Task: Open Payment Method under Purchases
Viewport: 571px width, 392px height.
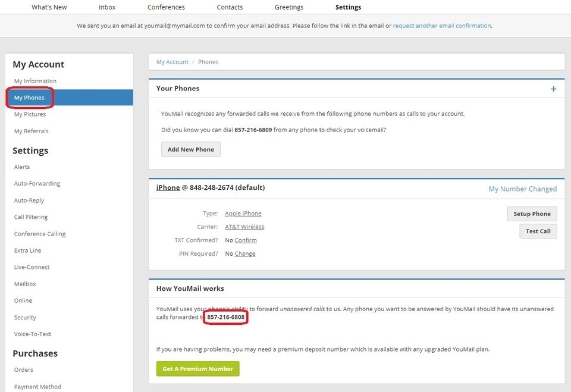Action: (x=37, y=387)
